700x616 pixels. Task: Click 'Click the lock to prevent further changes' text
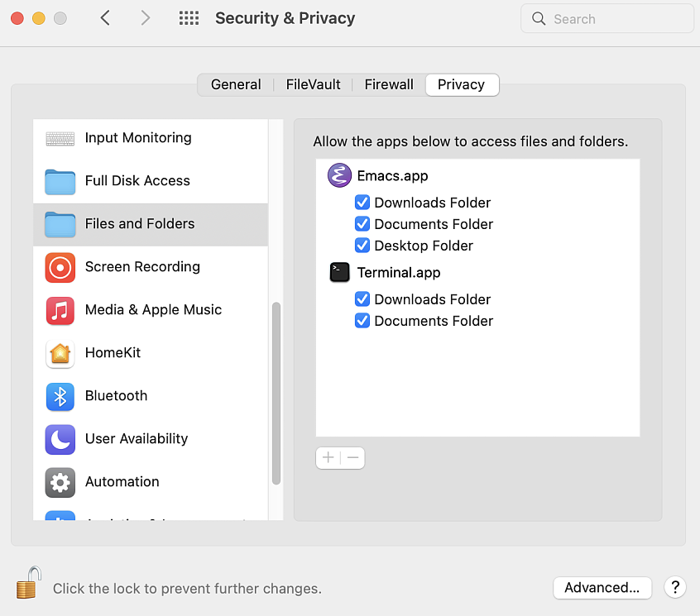click(x=187, y=589)
